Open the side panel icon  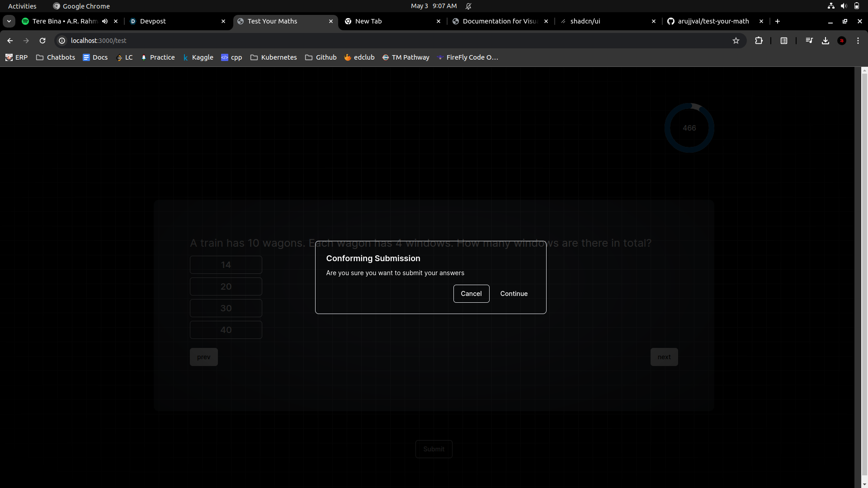[784, 41]
